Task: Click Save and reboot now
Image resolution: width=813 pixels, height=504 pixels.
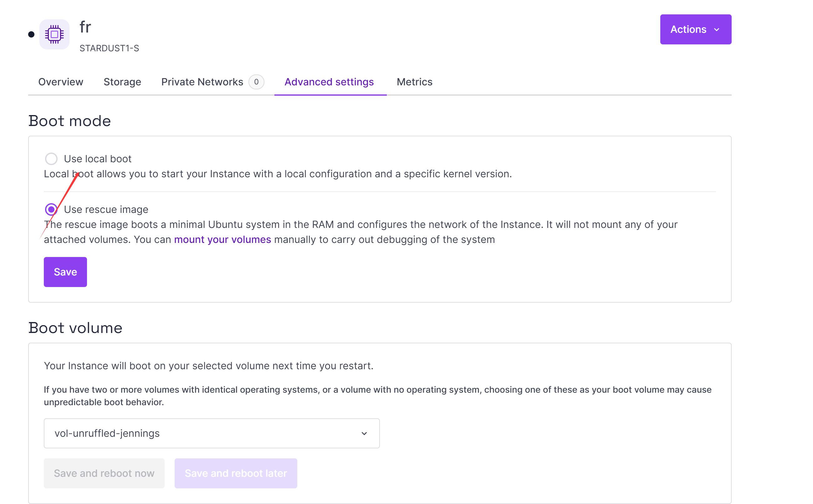Action: click(104, 473)
